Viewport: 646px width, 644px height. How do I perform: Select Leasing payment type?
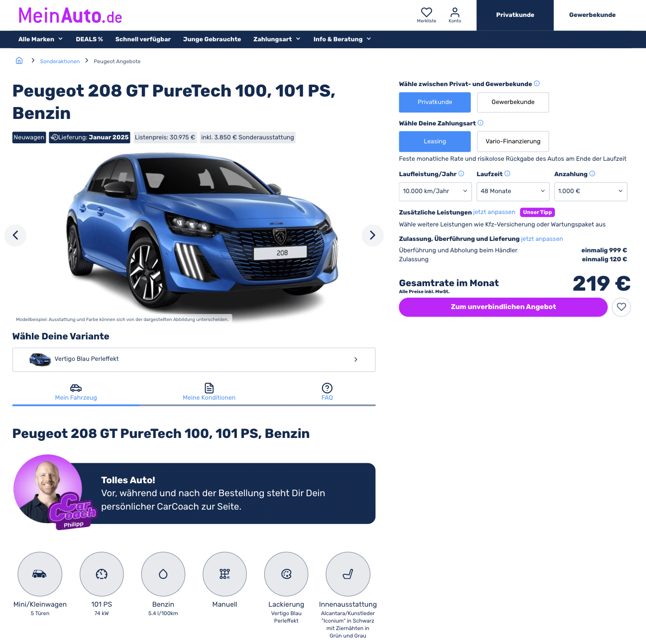[435, 141]
